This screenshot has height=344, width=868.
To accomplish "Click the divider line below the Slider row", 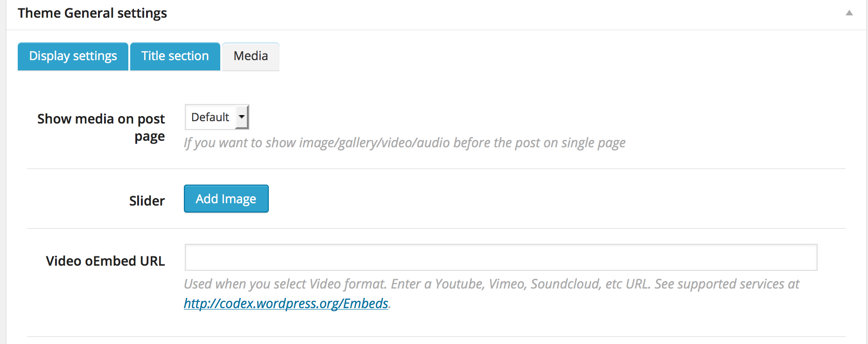I will coord(436,228).
